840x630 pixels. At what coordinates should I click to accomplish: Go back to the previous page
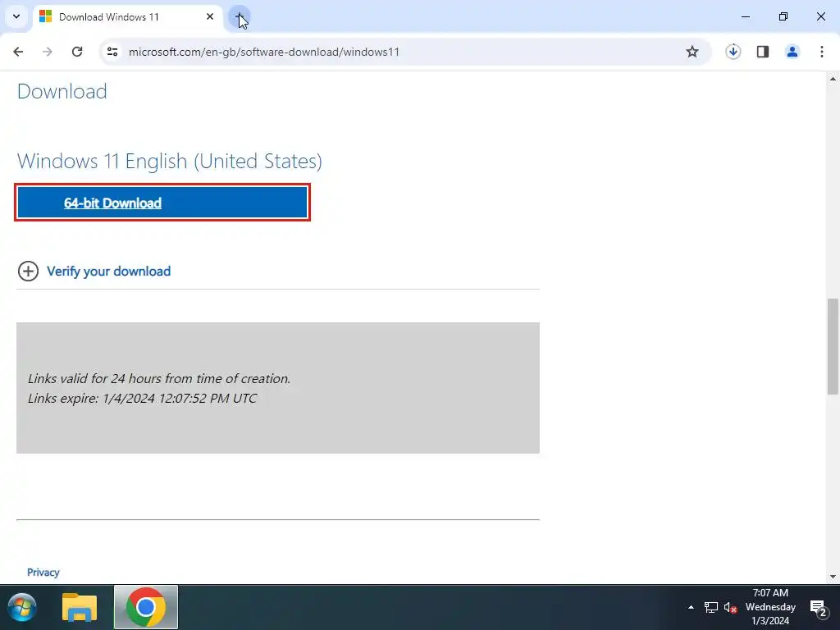(18, 52)
